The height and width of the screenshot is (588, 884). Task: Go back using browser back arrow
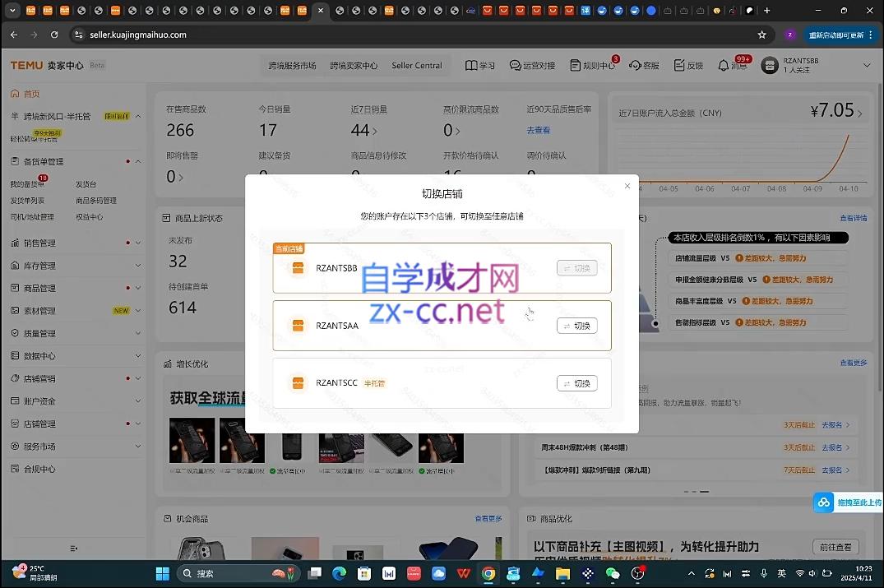tap(14, 35)
